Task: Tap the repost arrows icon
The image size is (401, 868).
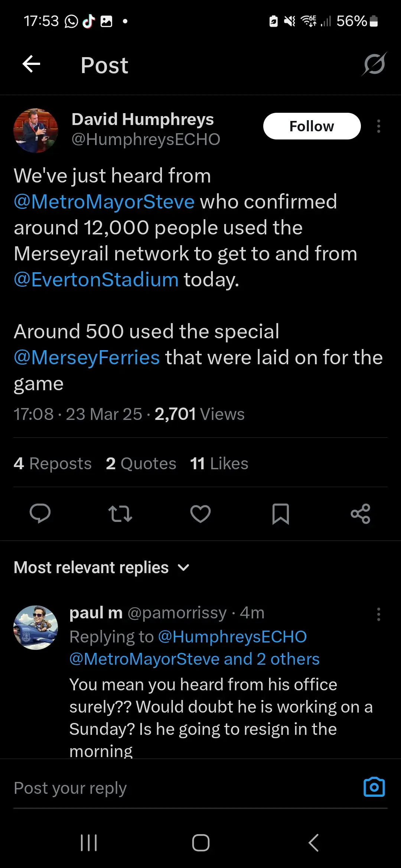Action: (120, 514)
